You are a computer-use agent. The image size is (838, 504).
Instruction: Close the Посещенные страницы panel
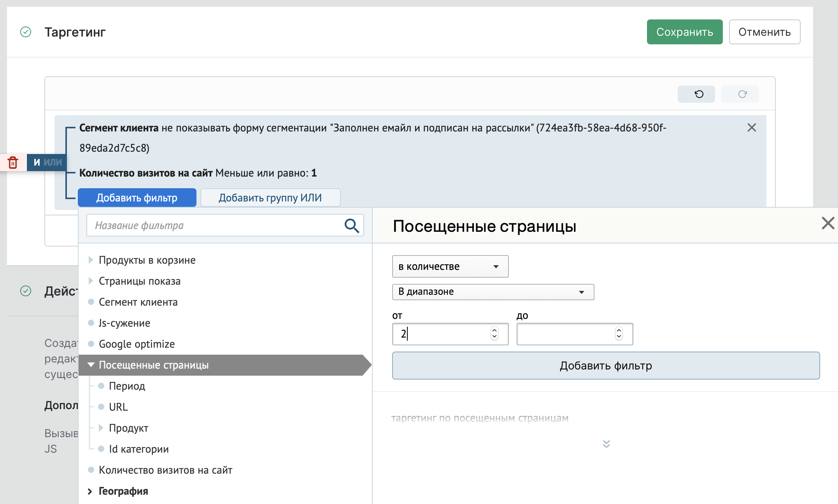click(828, 223)
